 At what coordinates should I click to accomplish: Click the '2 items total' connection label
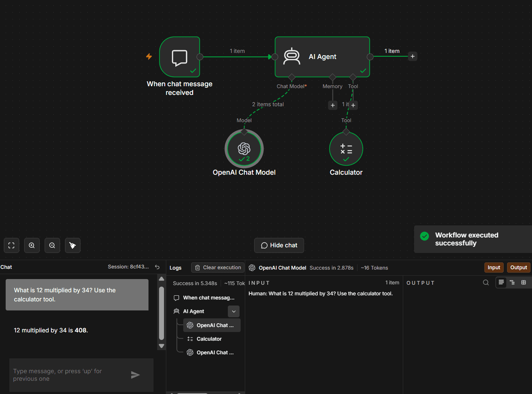(268, 104)
